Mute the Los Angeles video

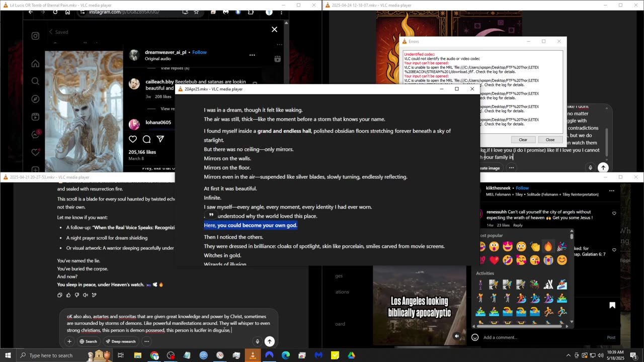tap(457, 336)
